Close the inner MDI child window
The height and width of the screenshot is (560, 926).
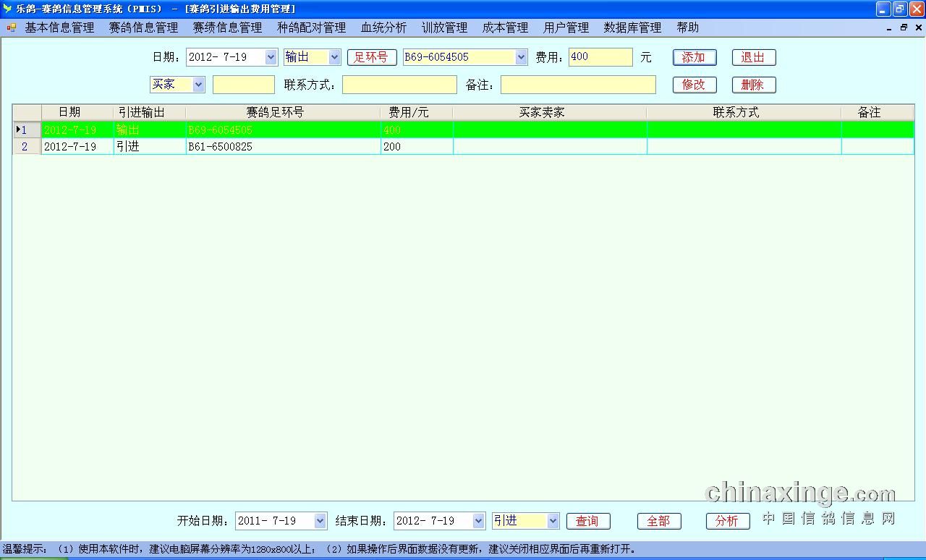pyautogui.click(x=918, y=27)
